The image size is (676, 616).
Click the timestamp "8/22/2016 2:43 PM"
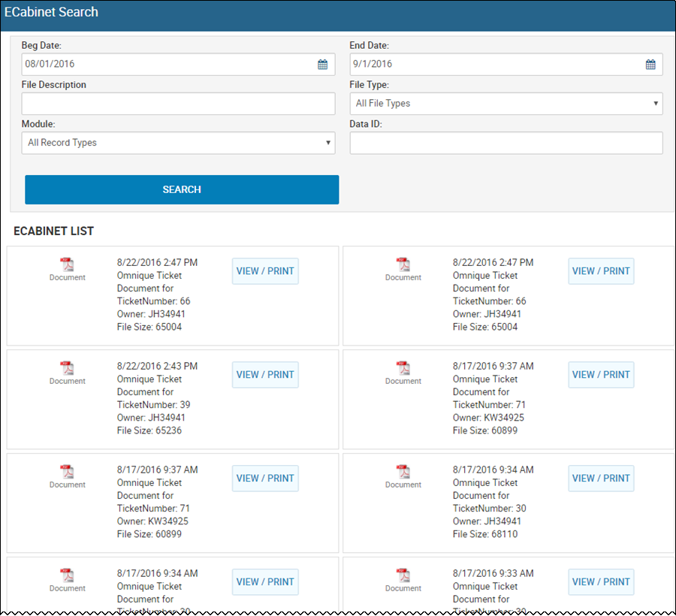point(157,366)
